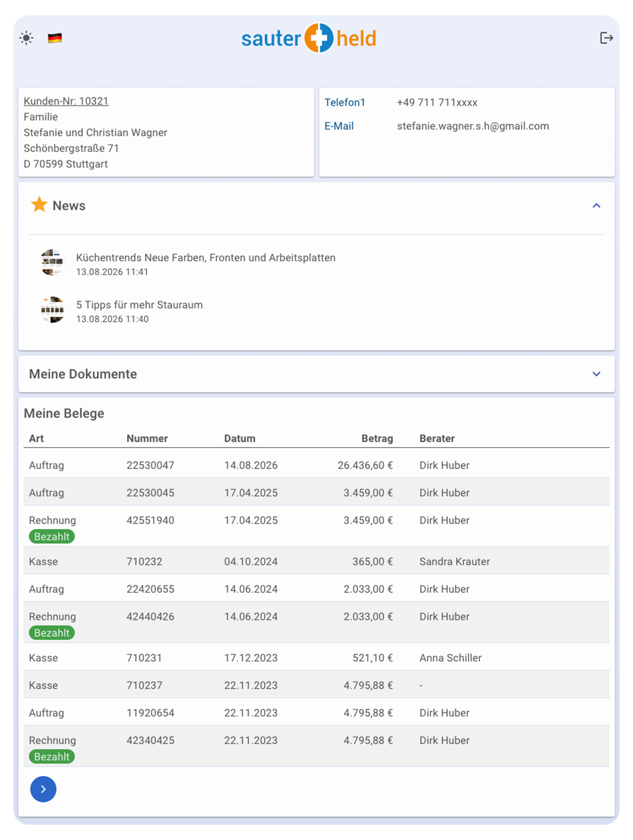The height and width of the screenshot is (840, 633).
Task: Click address line Schönbergstraße 71
Action: point(71,148)
